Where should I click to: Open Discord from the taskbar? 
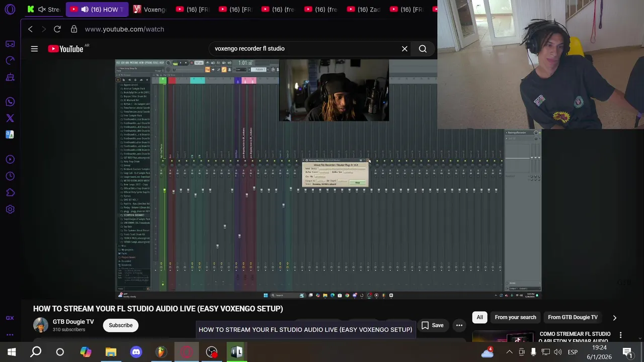point(136,352)
